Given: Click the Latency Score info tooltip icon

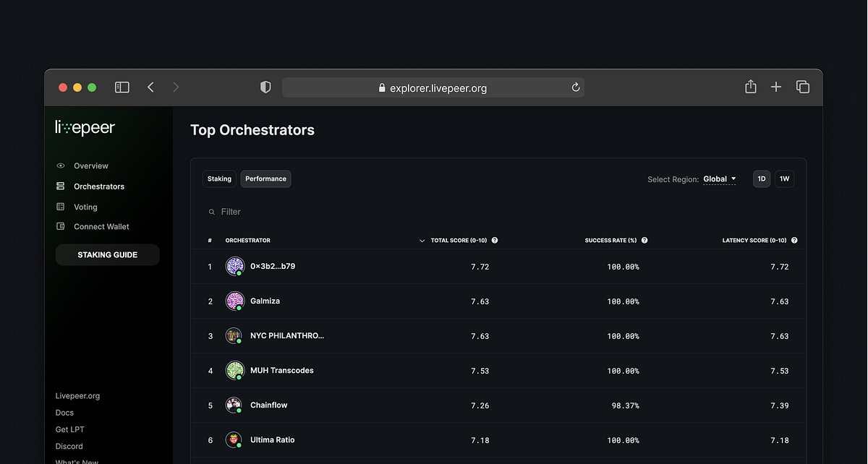Looking at the screenshot, I should pyautogui.click(x=794, y=240).
